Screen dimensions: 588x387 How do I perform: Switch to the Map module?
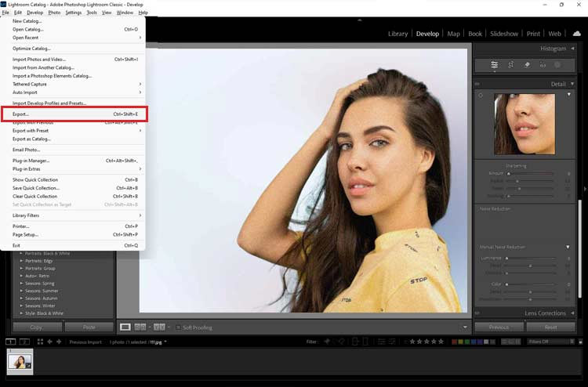453,34
